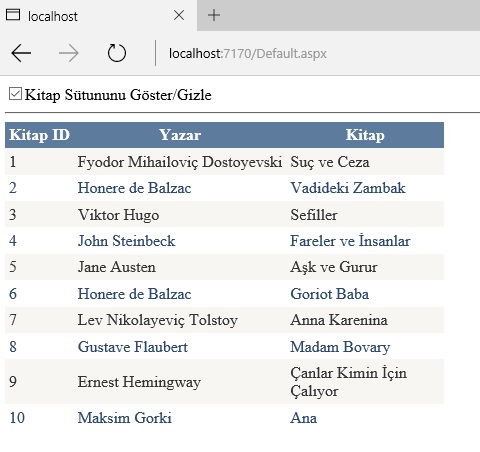Click the browser back arrow

point(21,53)
